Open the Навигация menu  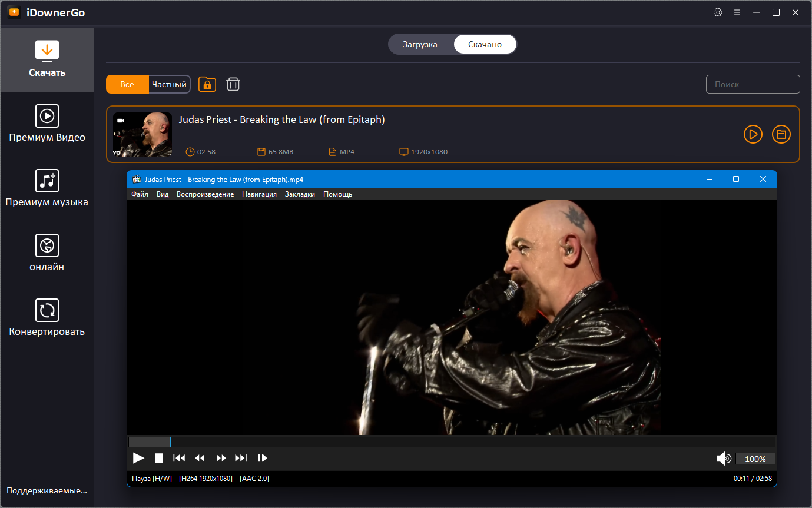click(x=259, y=194)
